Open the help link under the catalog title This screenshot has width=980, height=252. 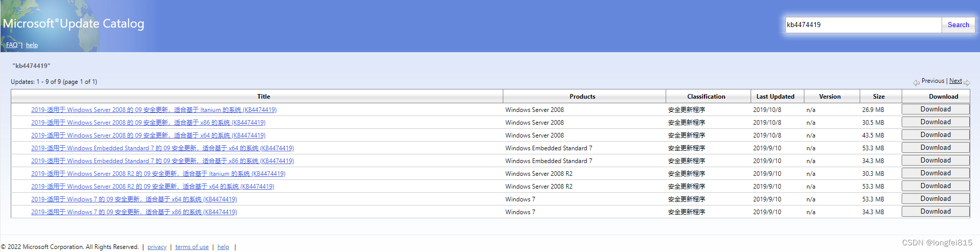[32, 45]
